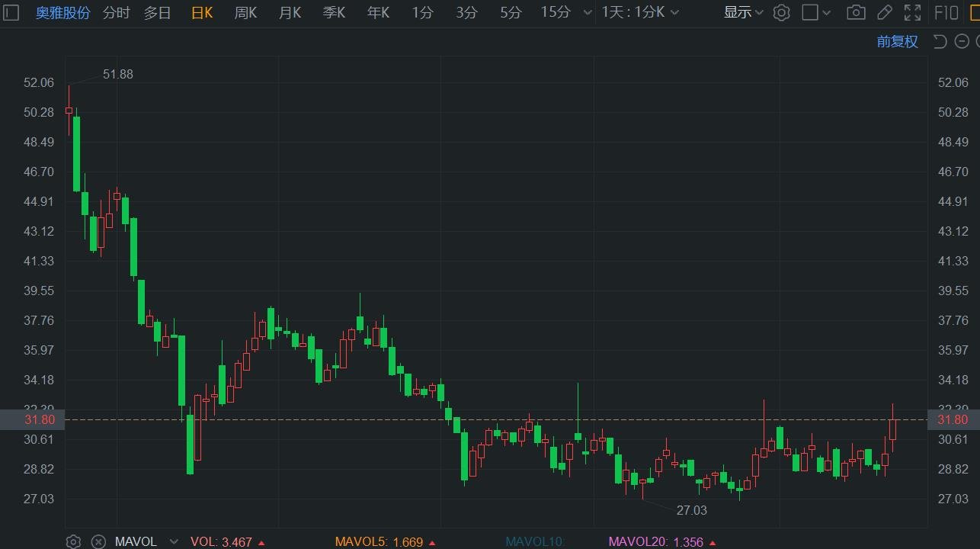Toggle the left sidebar panel icon

click(11, 12)
